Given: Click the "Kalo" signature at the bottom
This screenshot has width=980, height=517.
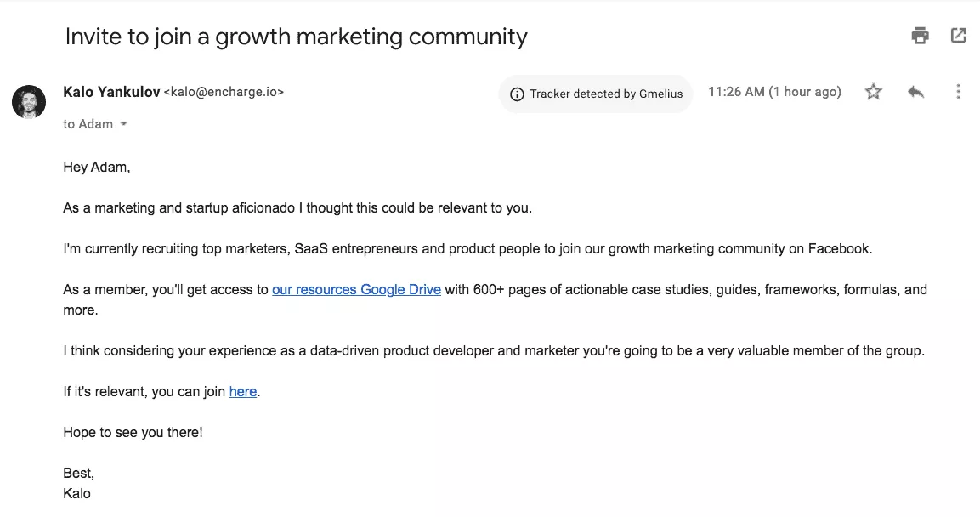Looking at the screenshot, I should (x=76, y=493).
